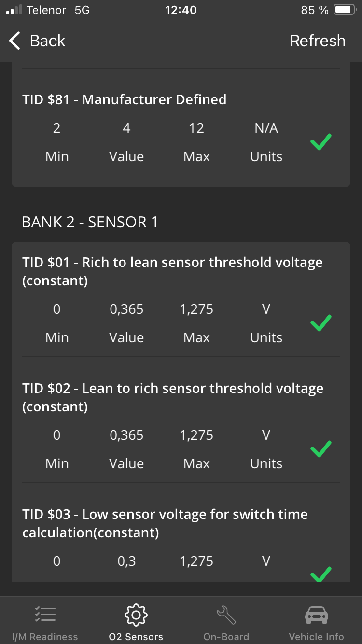Select the O2 Sensors gear icon
This screenshot has width=362, height=644.
136,614
